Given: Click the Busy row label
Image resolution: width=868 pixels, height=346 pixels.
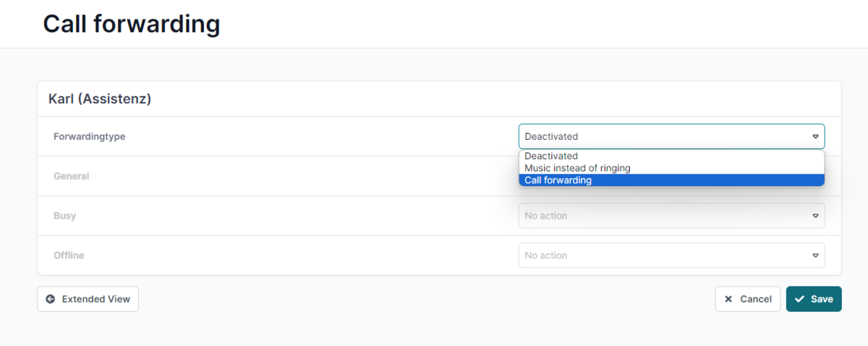Looking at the screenshot, I should (64, 216).
